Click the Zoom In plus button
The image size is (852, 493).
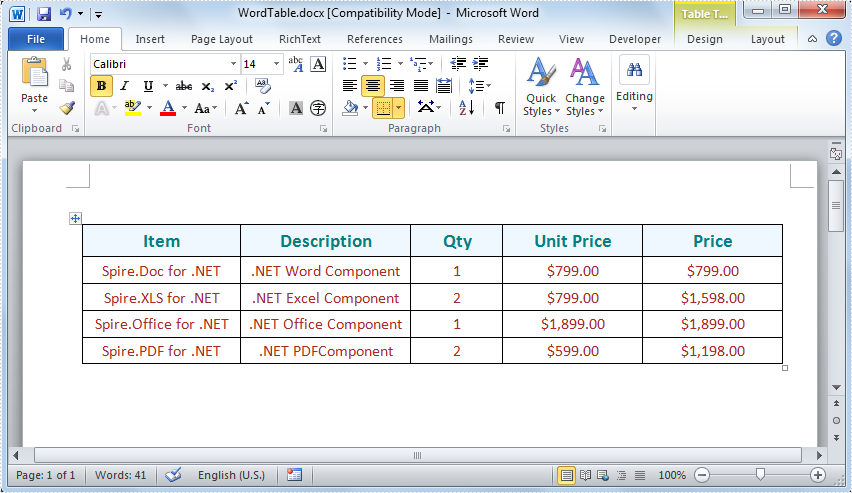click(x=818, y=475)
